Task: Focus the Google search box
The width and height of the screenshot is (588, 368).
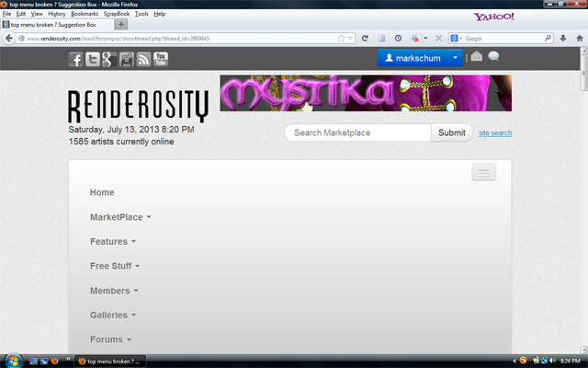Action: [503, 39]
